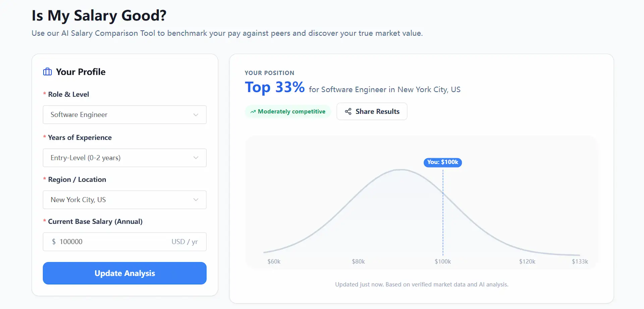Screen dimensions: 644x309
Task: Click the red asterisk next to Current Base Salary
Action: (45, 221)
